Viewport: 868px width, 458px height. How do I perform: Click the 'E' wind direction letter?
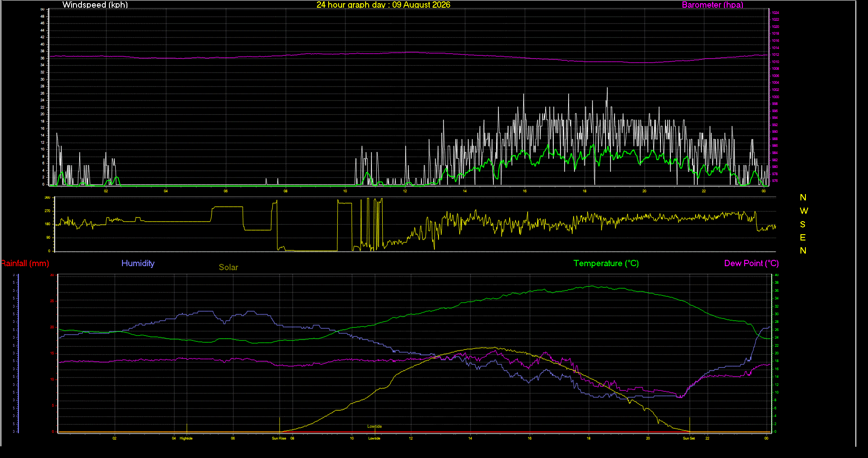[803, 237]
